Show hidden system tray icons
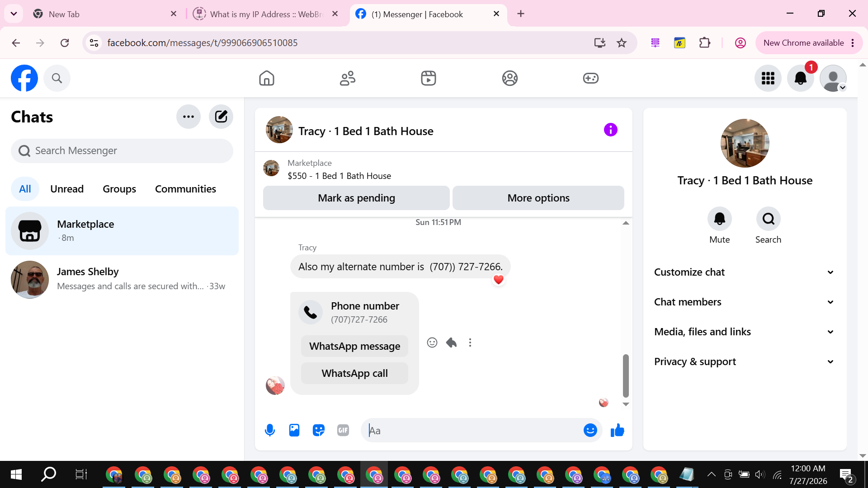Image resolution: width=868 pixels, height=488 pixels. coord(711,474)
